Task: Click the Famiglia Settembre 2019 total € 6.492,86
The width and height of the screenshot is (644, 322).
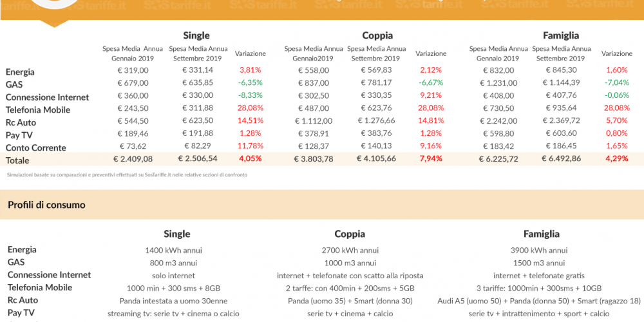Action: point(561,158)
